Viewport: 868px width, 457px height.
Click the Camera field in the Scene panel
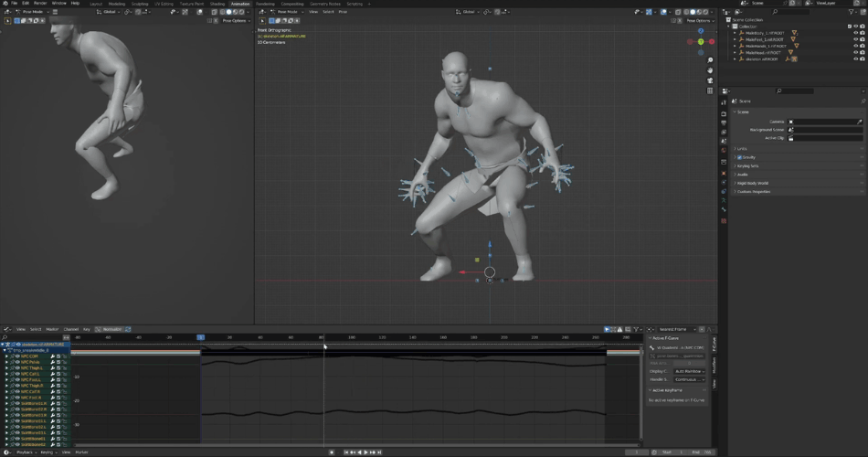825,122
